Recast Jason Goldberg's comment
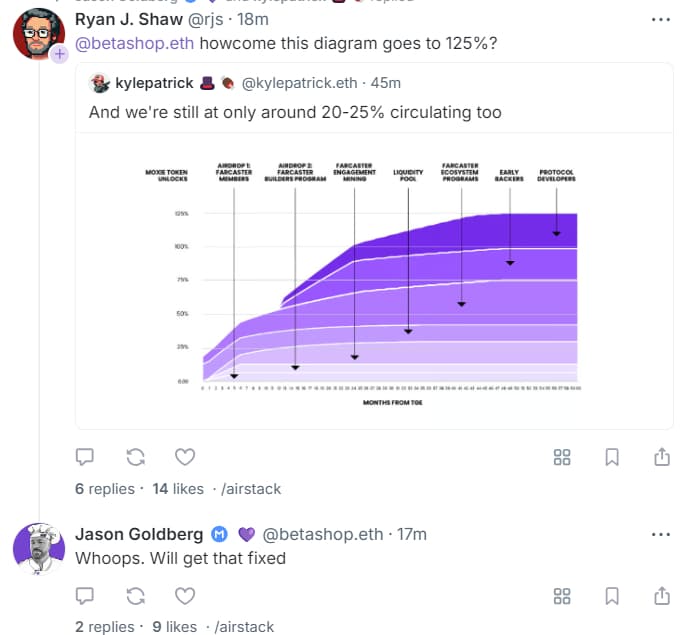Image resolution: width=687 pixels, height=635 pixels. tap(136, 596)
